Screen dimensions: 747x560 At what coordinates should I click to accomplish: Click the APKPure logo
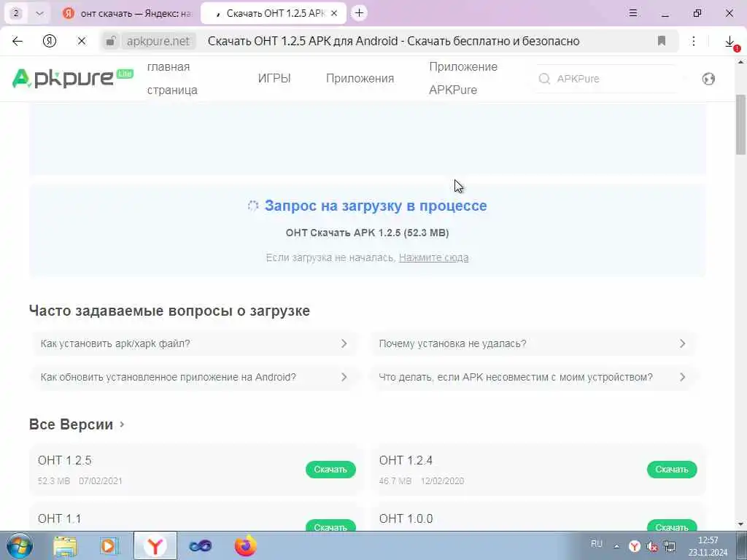tap(72, 78)
